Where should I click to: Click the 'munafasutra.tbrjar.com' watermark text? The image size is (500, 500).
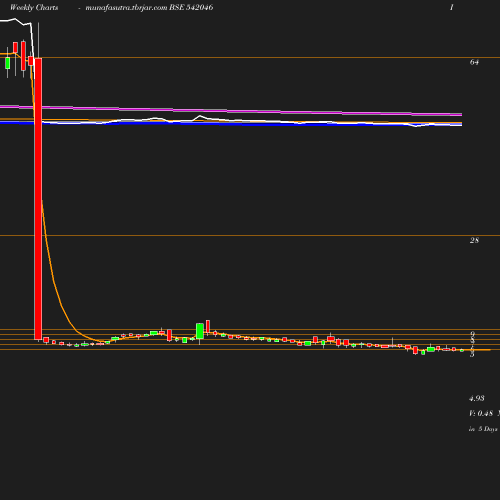tap(126, 8)
